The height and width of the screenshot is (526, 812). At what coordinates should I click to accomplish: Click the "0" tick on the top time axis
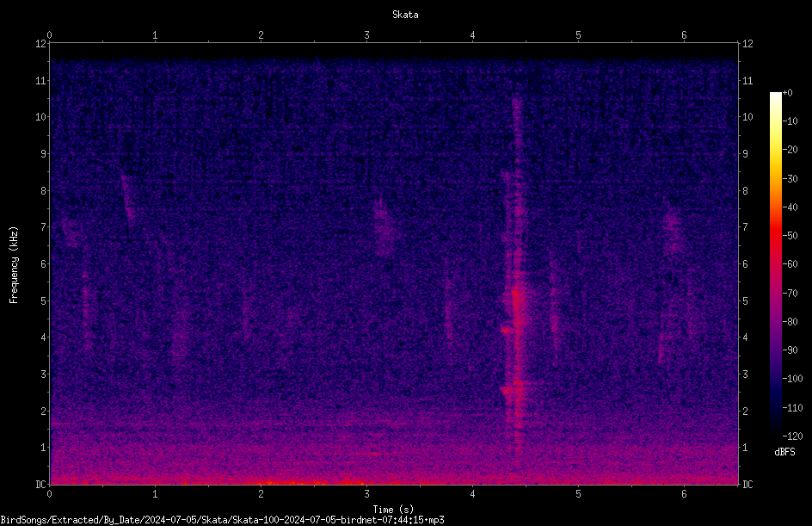tap(49, 35)
